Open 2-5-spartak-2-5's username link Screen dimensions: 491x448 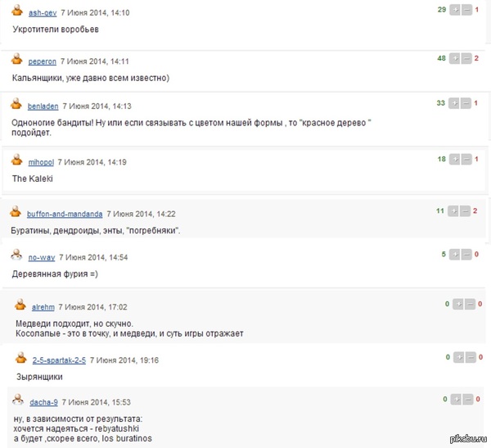[59, 360]
